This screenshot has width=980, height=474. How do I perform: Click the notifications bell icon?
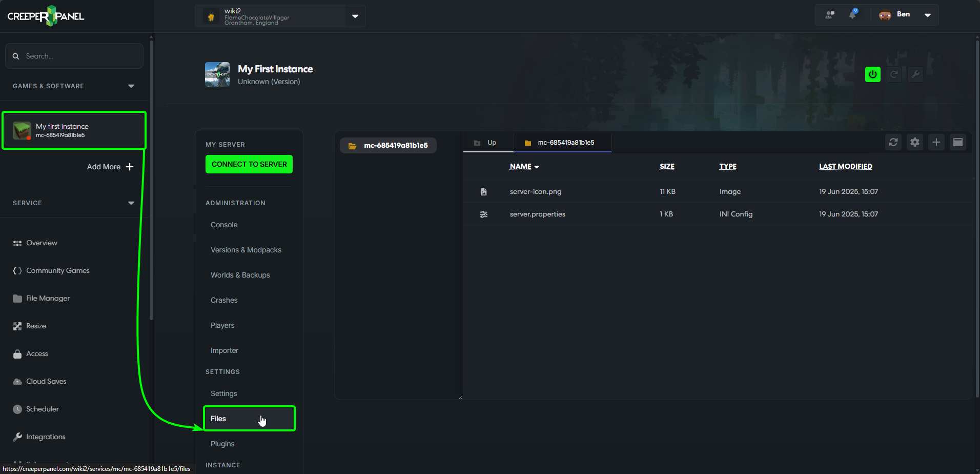tap(852, 14)
